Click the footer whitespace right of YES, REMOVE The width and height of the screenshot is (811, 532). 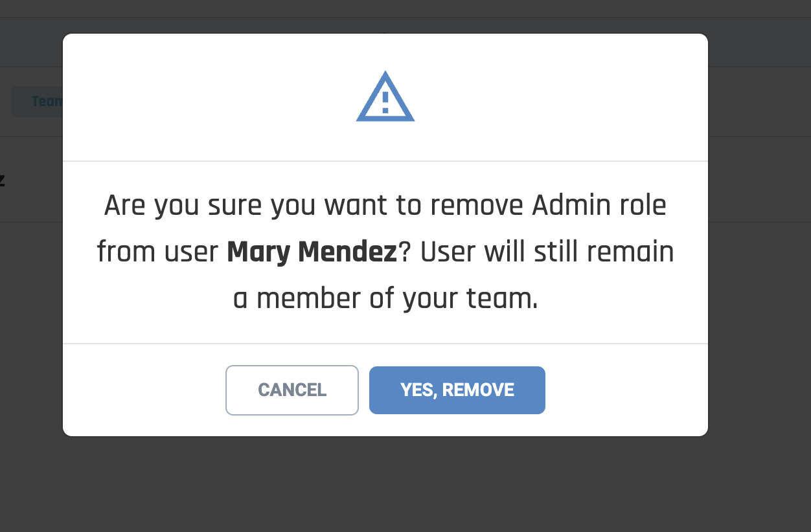coord(625,390)
